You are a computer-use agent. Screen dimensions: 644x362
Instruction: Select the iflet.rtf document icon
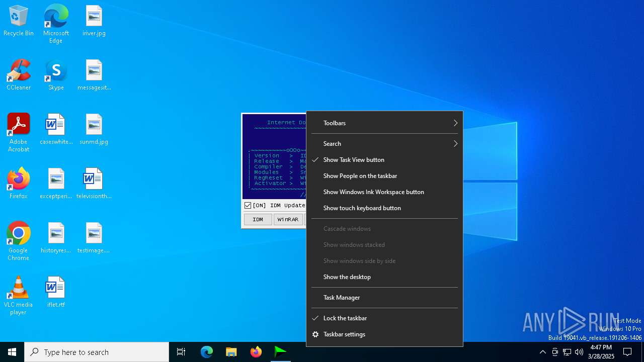click(x=56, y=293)
